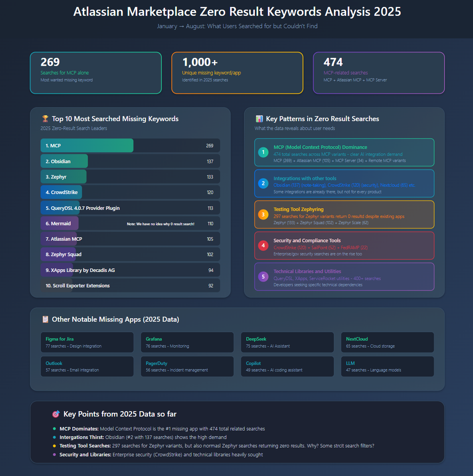
Task: Select the 'Copilot' tile
Action: click(x=287, y=366)
